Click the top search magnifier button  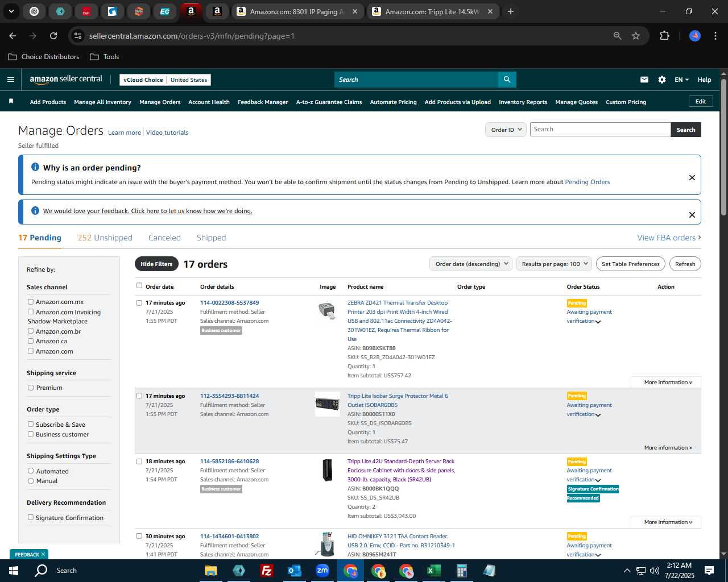point(507,80)
